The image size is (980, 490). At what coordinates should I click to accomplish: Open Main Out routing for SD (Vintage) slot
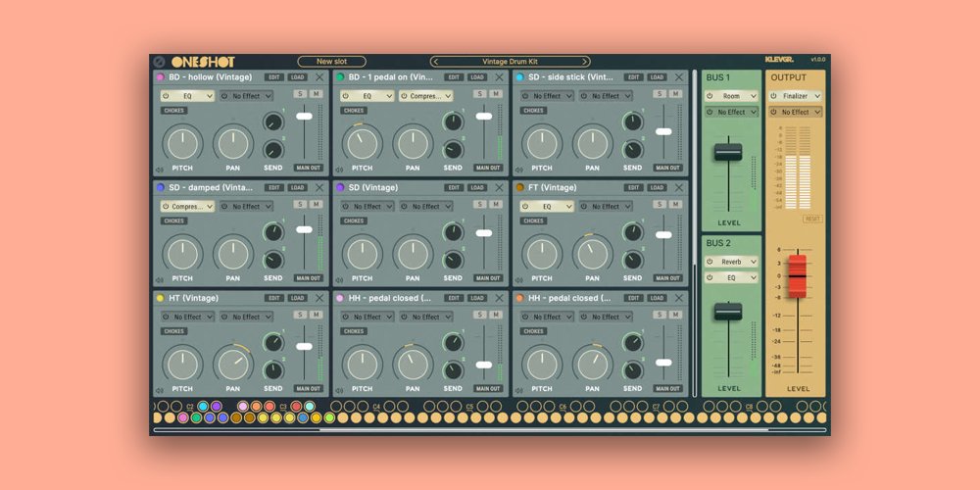tap(487, 278)
